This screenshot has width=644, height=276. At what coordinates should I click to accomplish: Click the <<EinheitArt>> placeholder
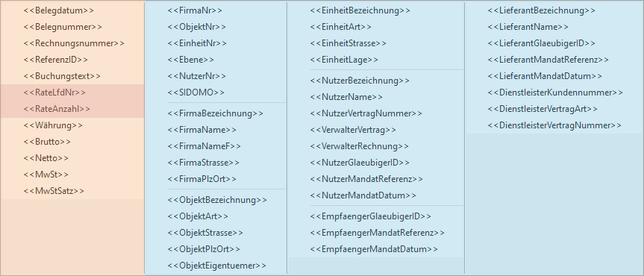click(341, 27)
